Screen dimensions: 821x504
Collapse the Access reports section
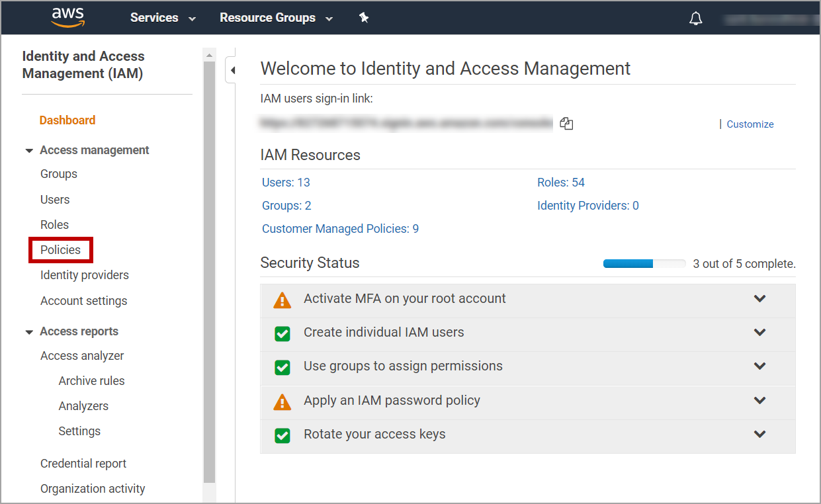coord(29,332)
